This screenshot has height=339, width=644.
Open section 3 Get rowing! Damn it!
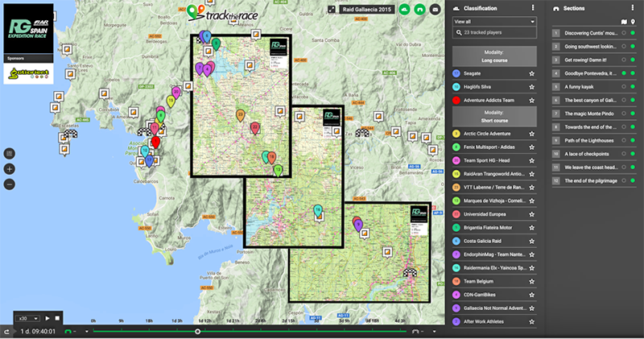tap(586, 60)
